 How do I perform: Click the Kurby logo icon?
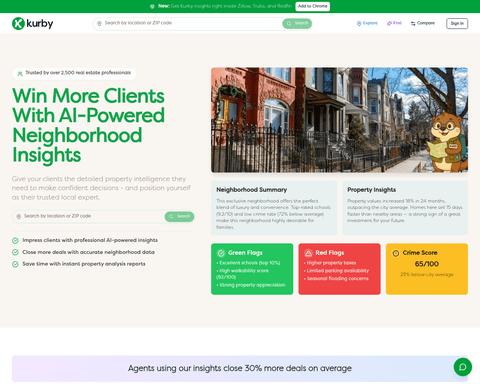18,23
